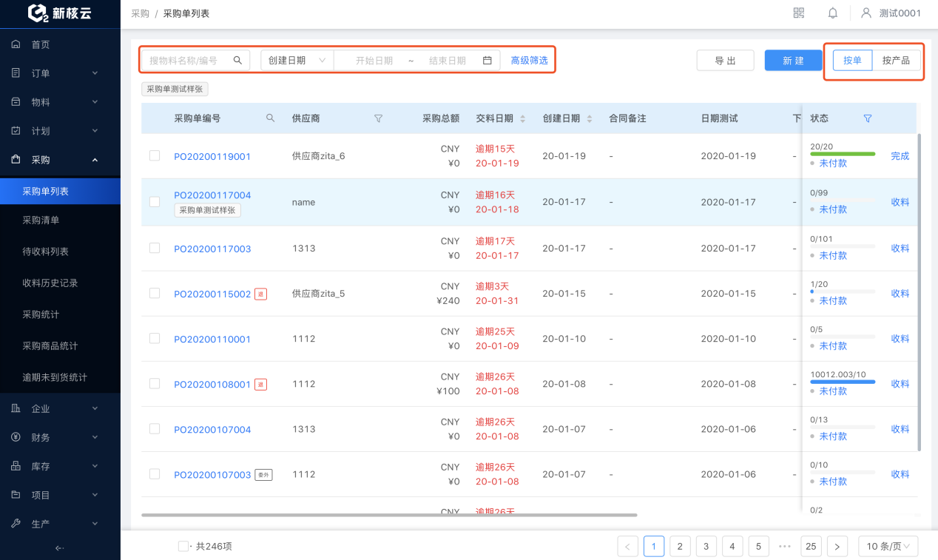Click search icon in 采购单编号 column header
938x560 pixels.
point(270,118)
